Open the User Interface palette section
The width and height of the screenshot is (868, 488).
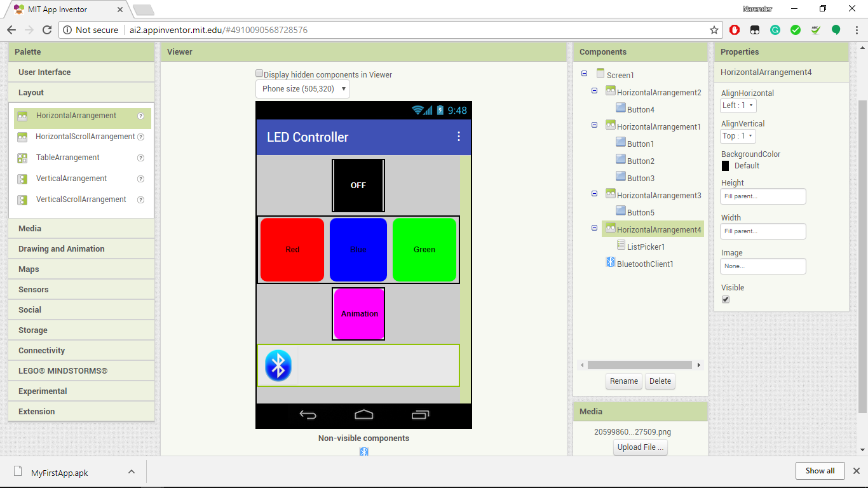point(81,72)
